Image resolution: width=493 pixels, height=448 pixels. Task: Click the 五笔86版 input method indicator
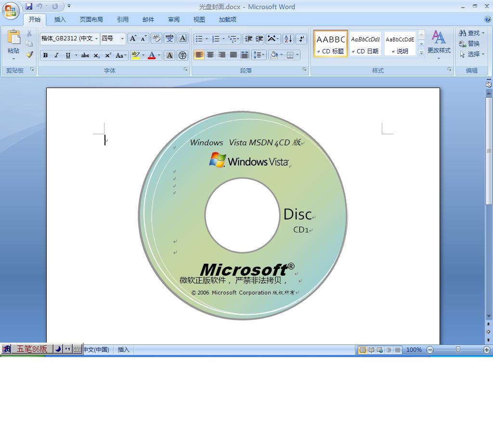tap(31, 349)
